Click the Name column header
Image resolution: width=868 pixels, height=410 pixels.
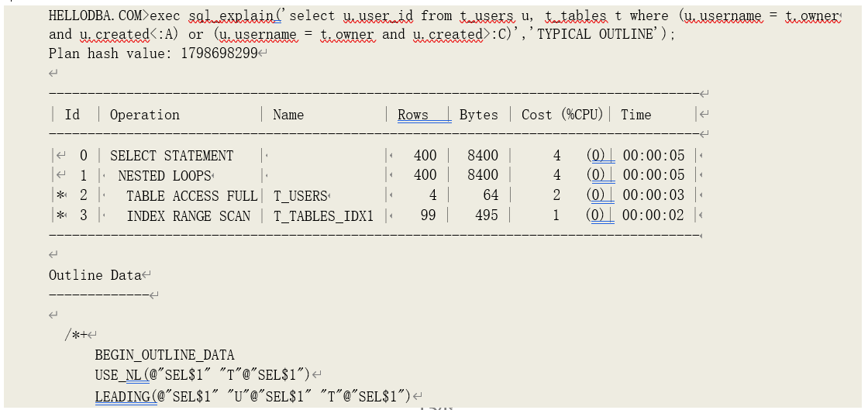pos(288,115)
